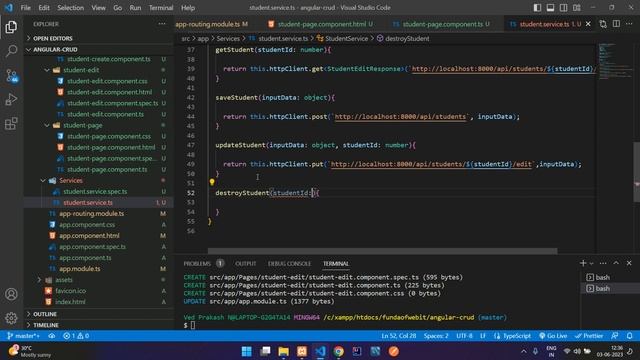
Task: Open the weather widget on taskbar
Action: coord(29,351)
